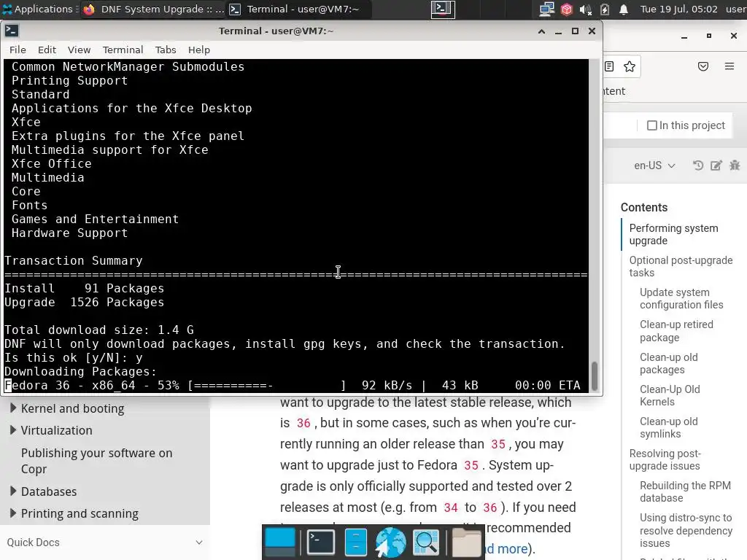This screenshot has width=747, height=560.
Task: Open the Tabs menu in Terminal
Action: 166,50
